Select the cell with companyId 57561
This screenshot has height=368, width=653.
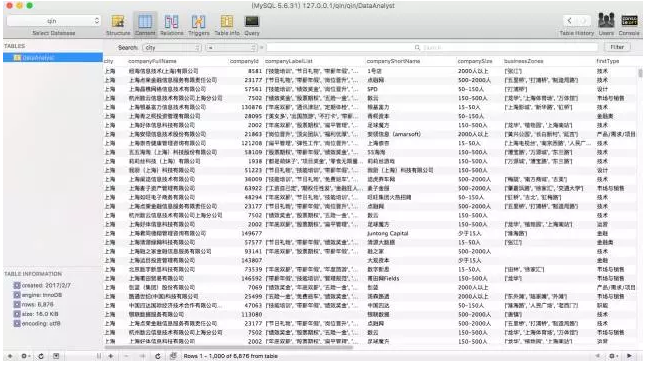[246, 89]
